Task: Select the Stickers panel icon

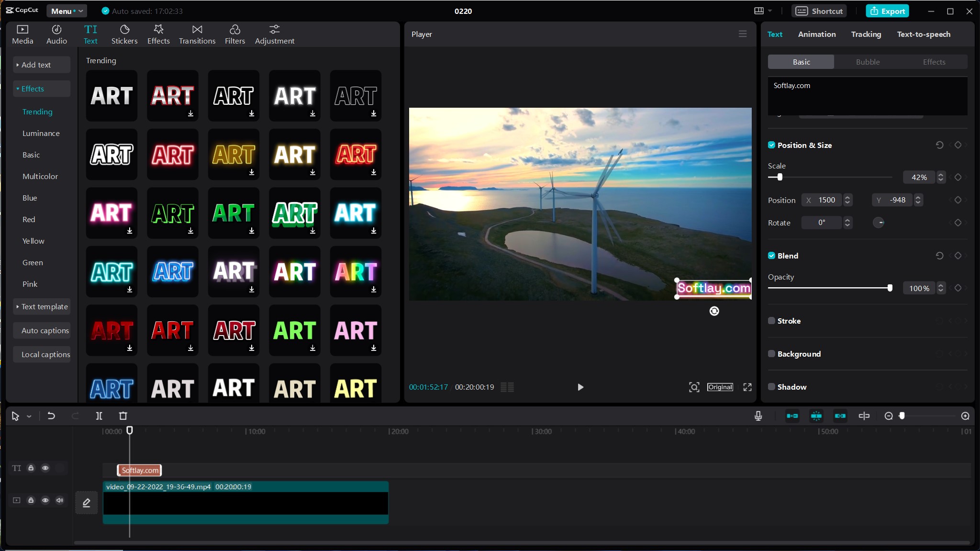Action: [124, 34]
